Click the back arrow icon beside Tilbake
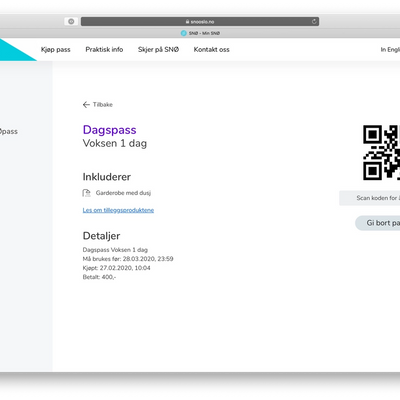Screen dimensions: 400x400 pyautogui.click(x=86, y=105)
